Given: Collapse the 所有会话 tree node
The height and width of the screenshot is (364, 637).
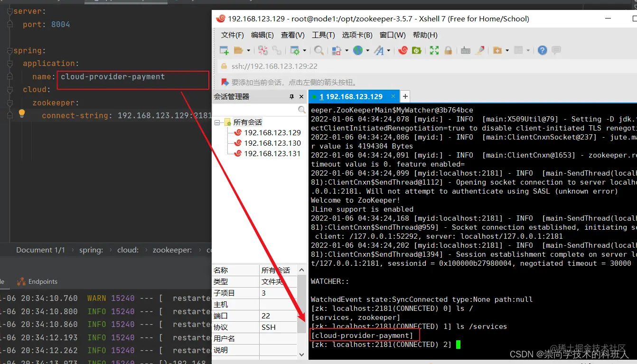Looking at the screenshot, I should pos(218,122).
